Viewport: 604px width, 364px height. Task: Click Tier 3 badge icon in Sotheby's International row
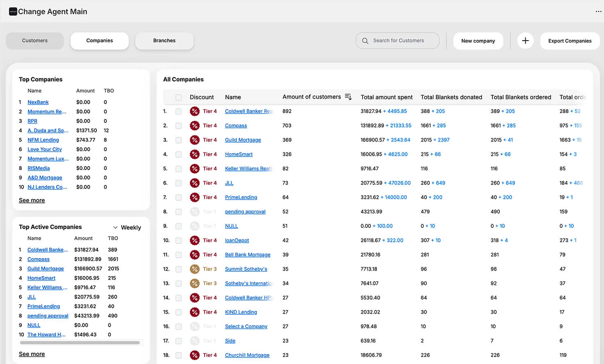coord(195,283)
